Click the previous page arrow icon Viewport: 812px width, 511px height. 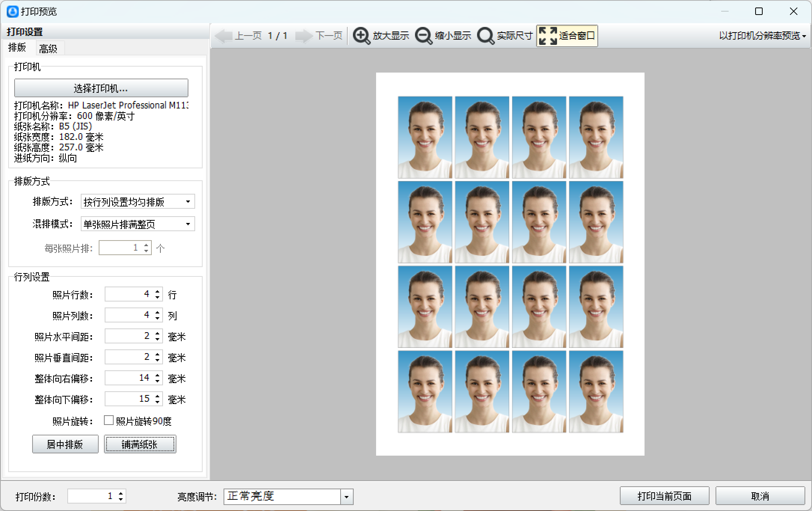coord(224,36)
